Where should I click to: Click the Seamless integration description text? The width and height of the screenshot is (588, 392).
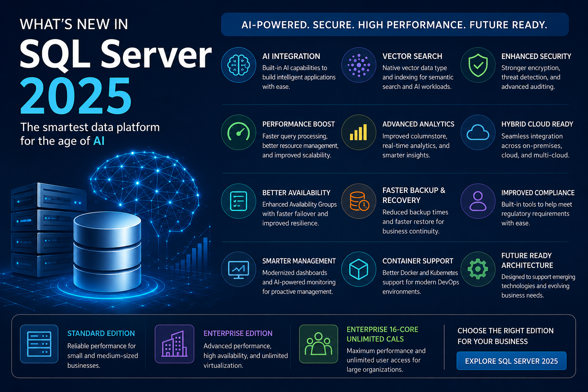536,145
